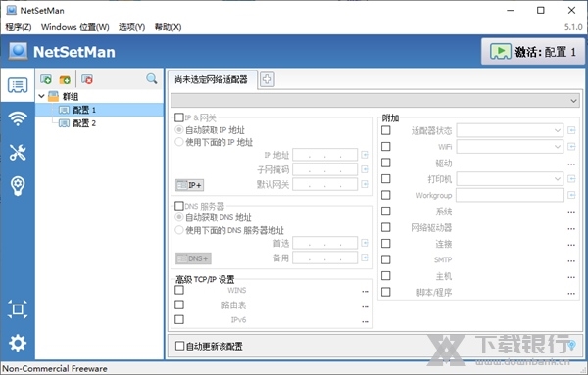
Task: Tick the 适配器状态 checkbox
Action: tap(385, 130)
